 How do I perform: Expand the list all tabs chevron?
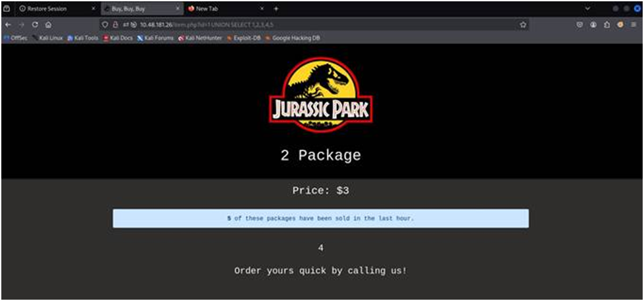pyautogui.click(x=587, y=9)
